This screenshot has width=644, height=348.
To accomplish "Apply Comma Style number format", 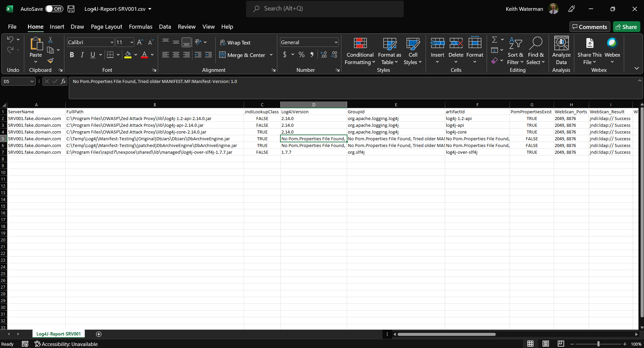I will point(312,55).
